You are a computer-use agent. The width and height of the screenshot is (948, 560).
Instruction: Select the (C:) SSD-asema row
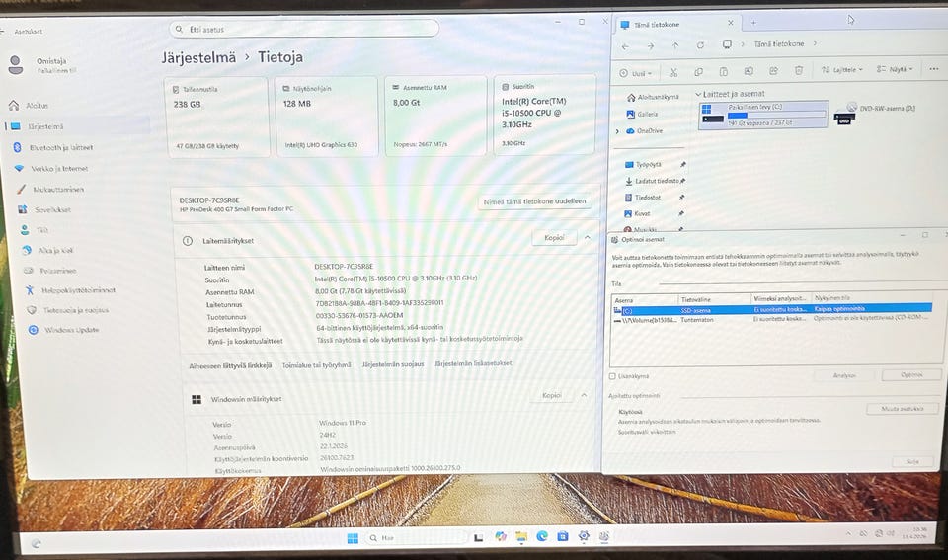[x=771, y=310]
